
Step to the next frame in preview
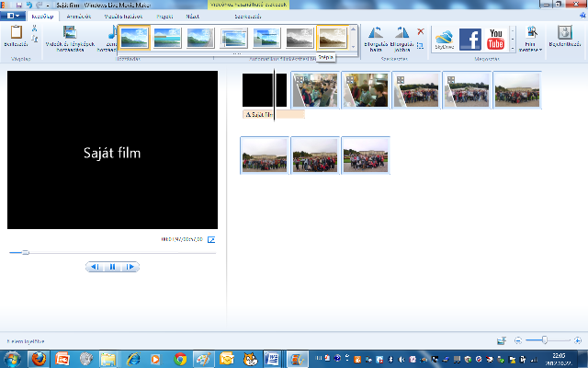[x=130, y=267]
